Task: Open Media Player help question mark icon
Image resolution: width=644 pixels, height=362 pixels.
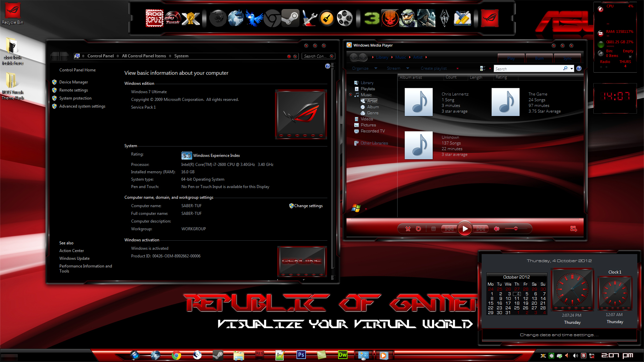Action: [x=579, y=68]
